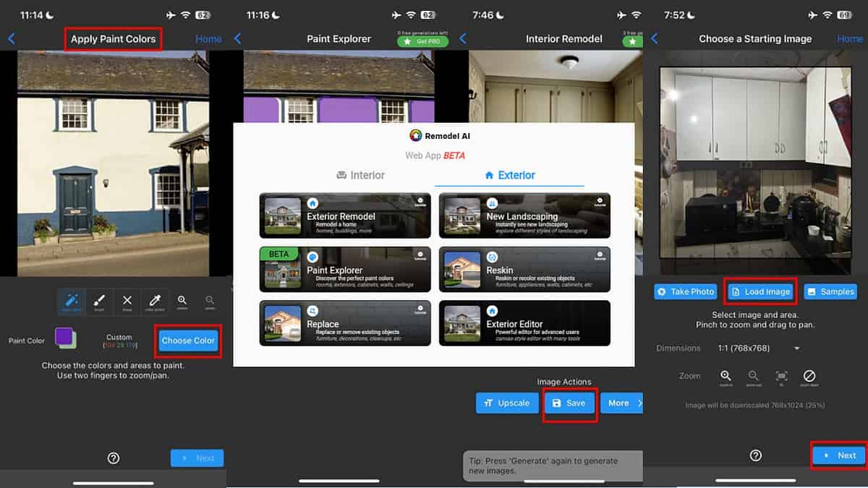Click tutorial icon on Reskin card
868x488 pixels.
click(x=599, y=255)
